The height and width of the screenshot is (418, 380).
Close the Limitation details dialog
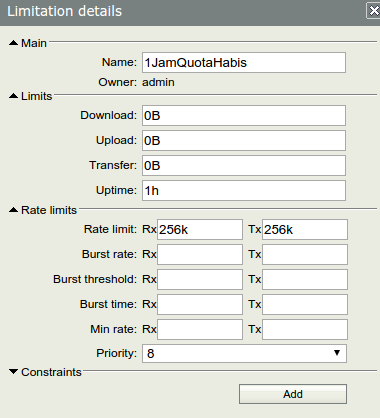pos(373,11)
